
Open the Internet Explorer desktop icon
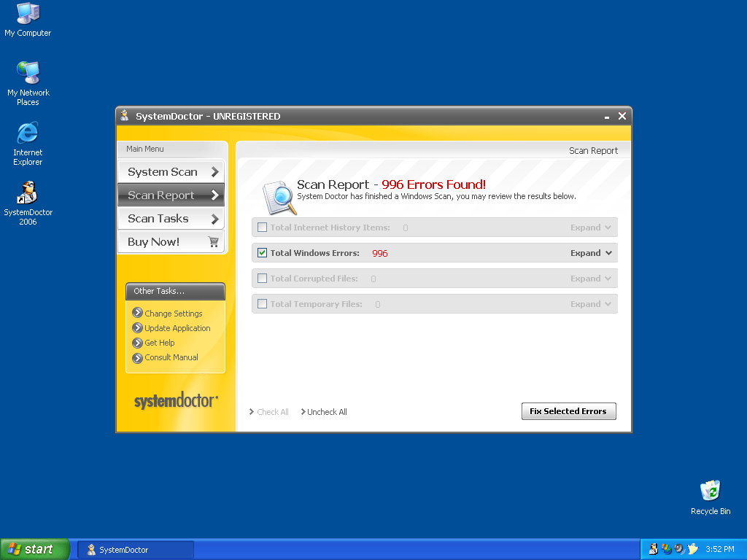click(x=28, y=133)
